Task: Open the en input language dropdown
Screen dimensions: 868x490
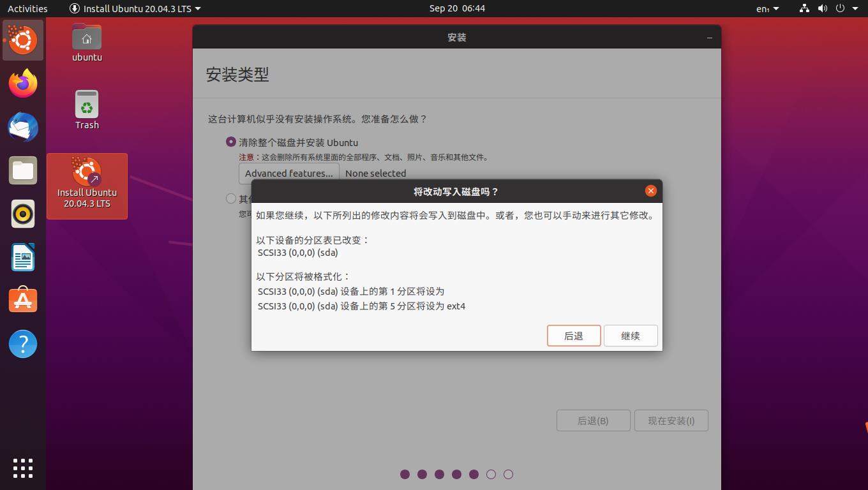Action: (x=767, y=8)
